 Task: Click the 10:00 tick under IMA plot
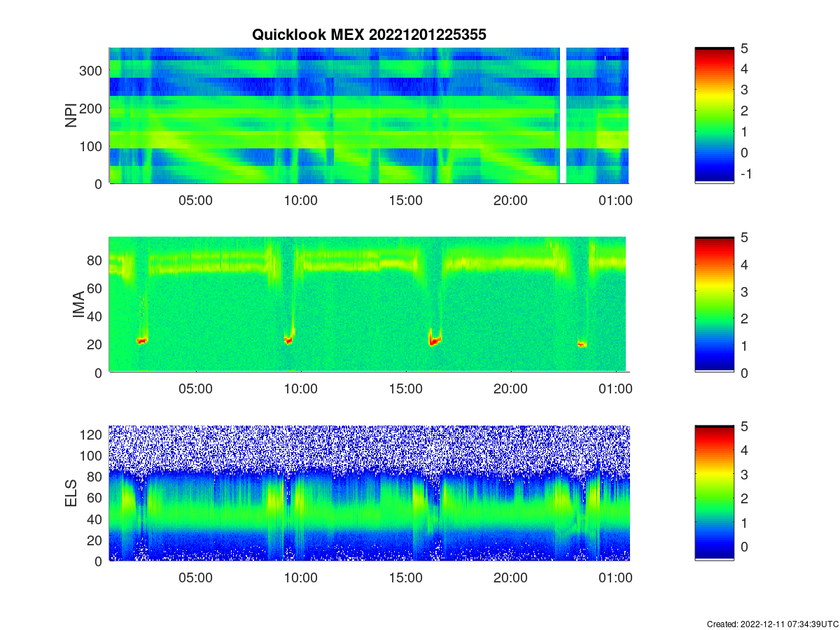301,389
